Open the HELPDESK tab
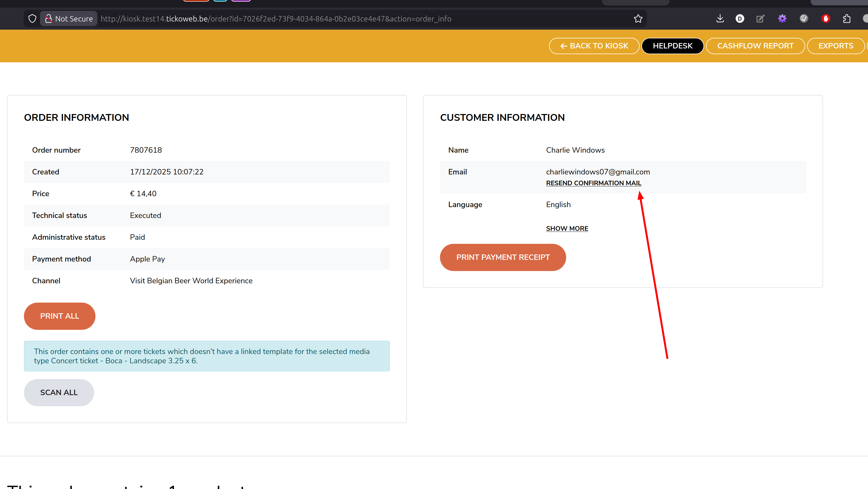This screenshot has width=868, height=489. pyautogui.click(x=672, y=46)
